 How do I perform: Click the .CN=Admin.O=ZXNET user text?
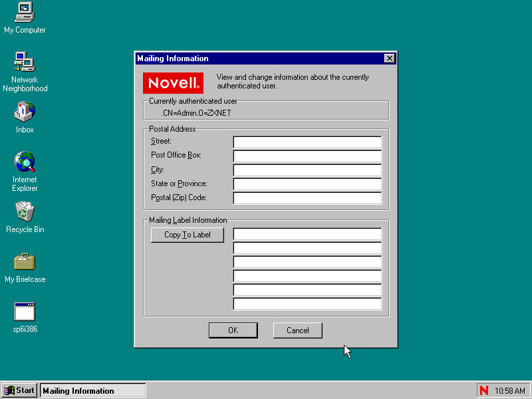point(196,113)
